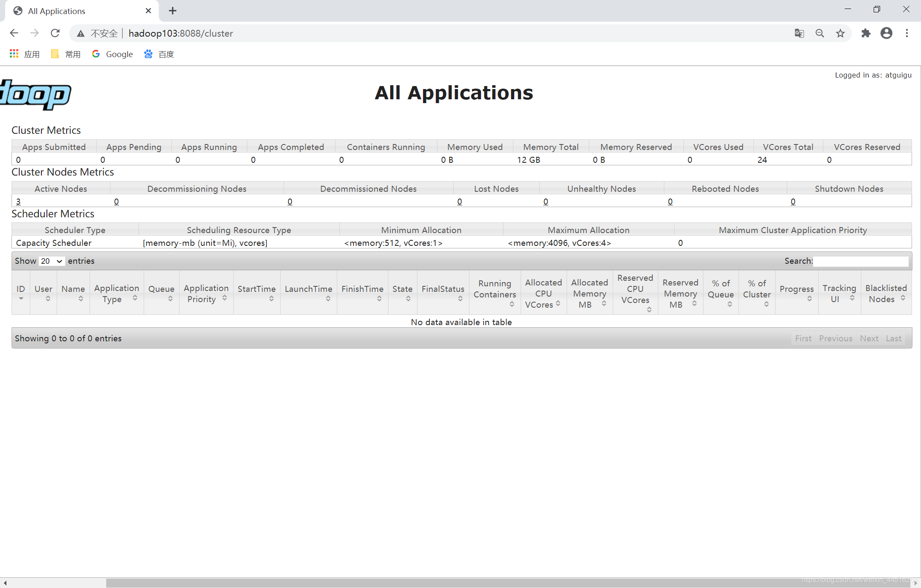Sort table by Queue column
921x588 pixels.
[x=161, y=293]
